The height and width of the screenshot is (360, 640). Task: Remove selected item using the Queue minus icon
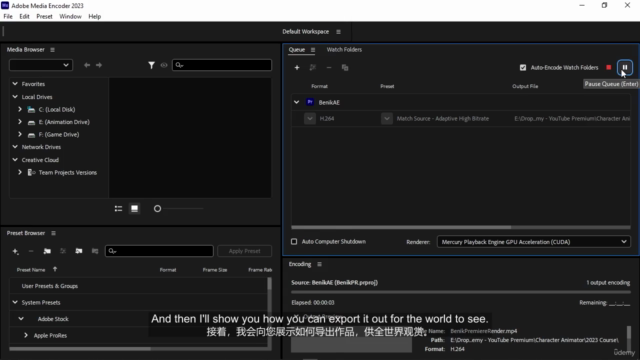coord(329,67)
